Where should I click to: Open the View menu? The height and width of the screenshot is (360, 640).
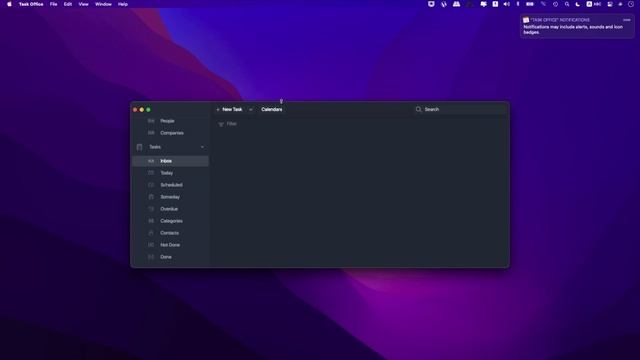pyautogui.click(x=83, y=4)
